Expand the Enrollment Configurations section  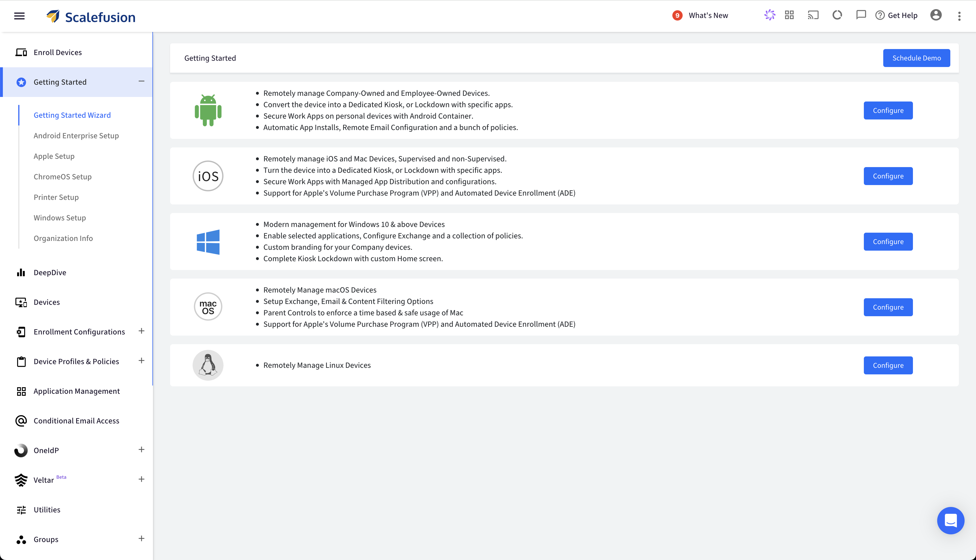[141, 331]
